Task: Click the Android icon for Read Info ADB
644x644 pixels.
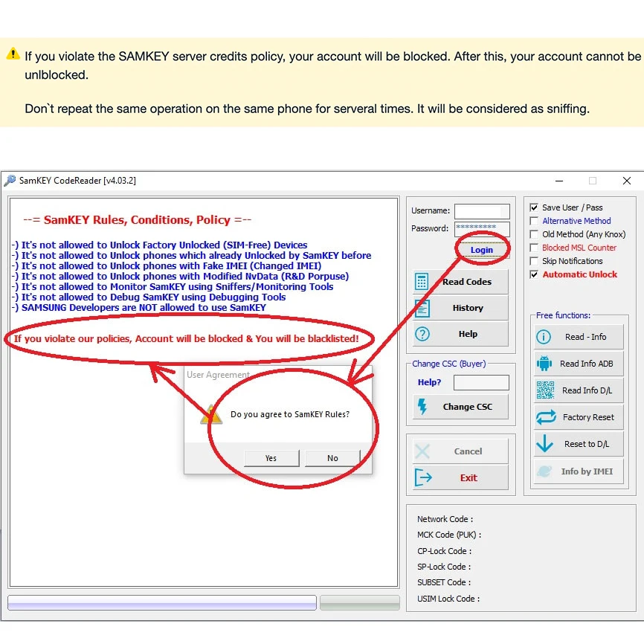Action: [x=544, y=364]
